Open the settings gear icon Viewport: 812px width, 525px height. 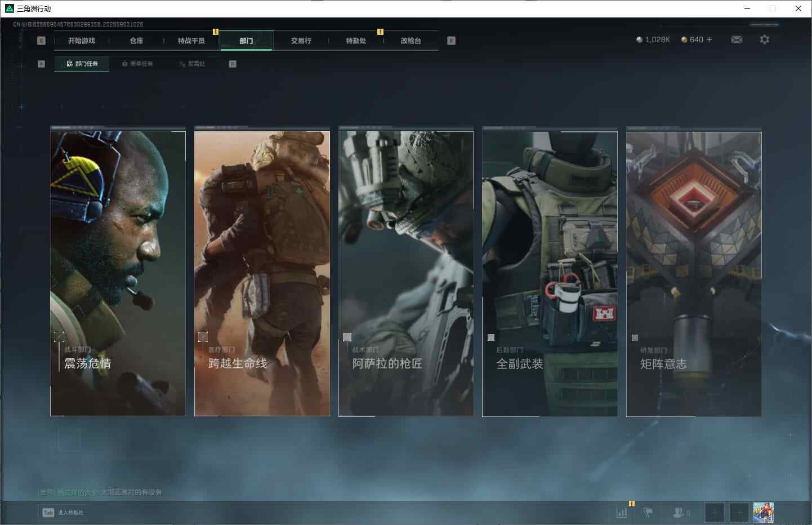pos(764,39)
